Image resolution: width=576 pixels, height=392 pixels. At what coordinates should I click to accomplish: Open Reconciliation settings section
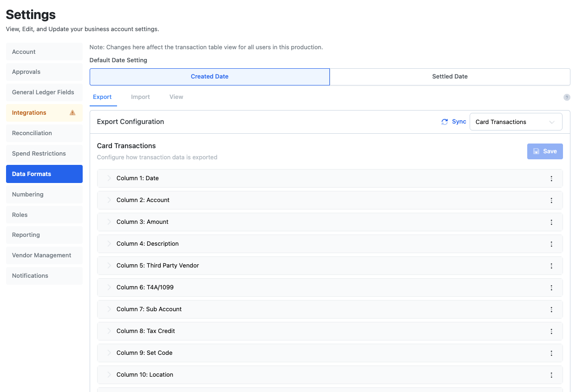44,133
